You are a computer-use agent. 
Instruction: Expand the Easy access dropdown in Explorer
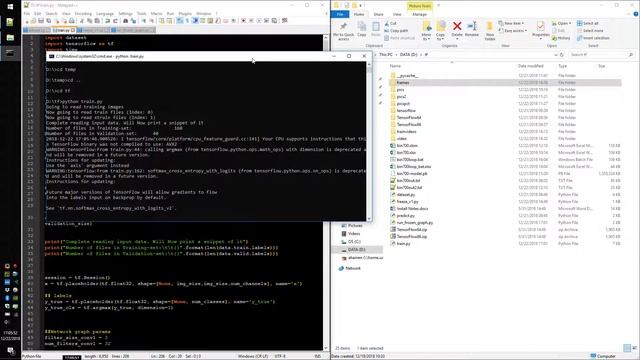click(x=513, y=31)
